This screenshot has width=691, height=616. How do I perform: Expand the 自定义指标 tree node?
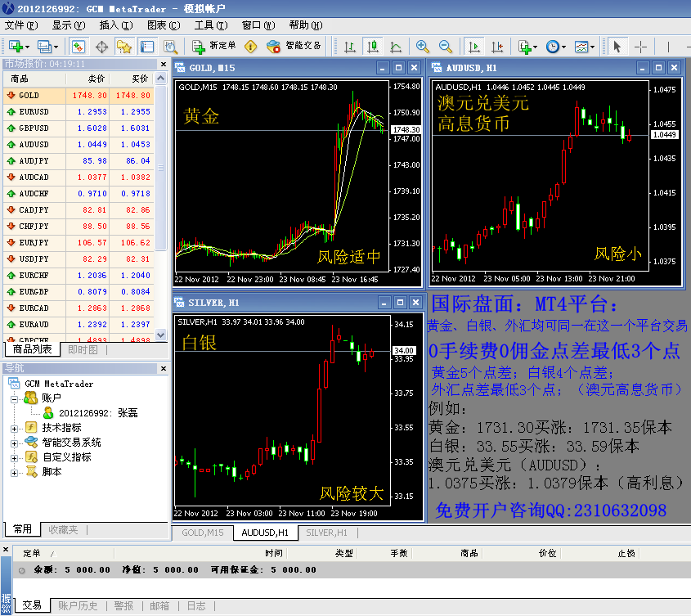click(x=14, y=458)
